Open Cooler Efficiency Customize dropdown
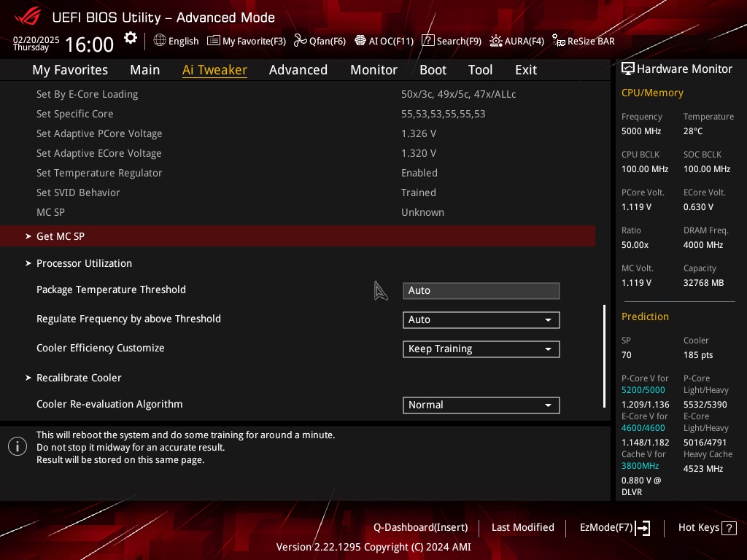747x560 pixels. point(481,349)
